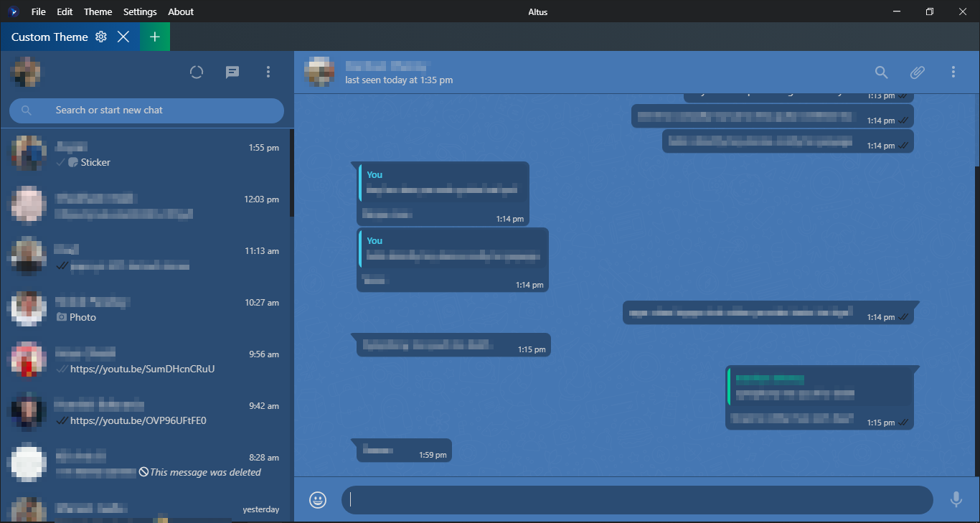The height and width of the screenshot is (523, 980).
Task: Click the Altus app logo icon
Action: (13, 11)
